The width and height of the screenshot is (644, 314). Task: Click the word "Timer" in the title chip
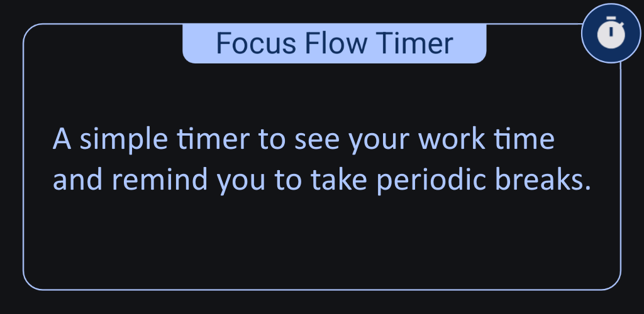click(x=415, y=43)
